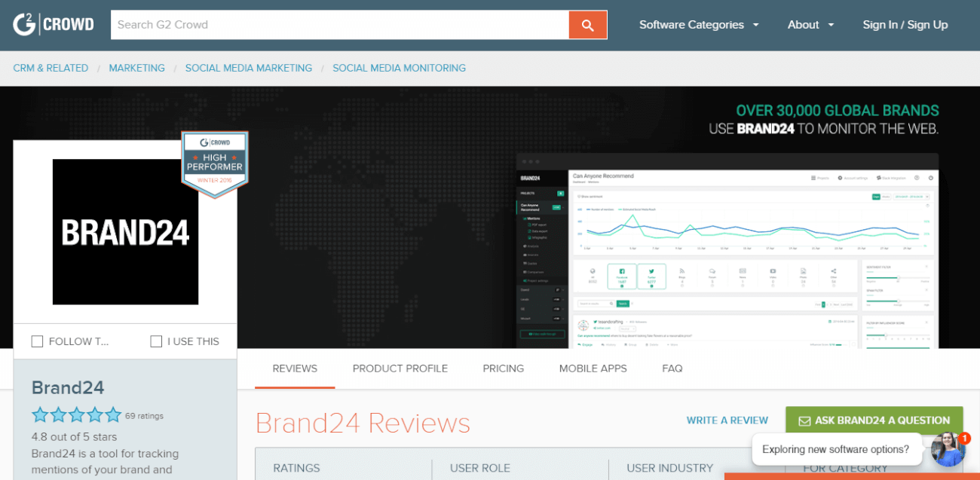Click the envelope icon on the green button
This screenshot has width=980, height=480.
point(805,420)
